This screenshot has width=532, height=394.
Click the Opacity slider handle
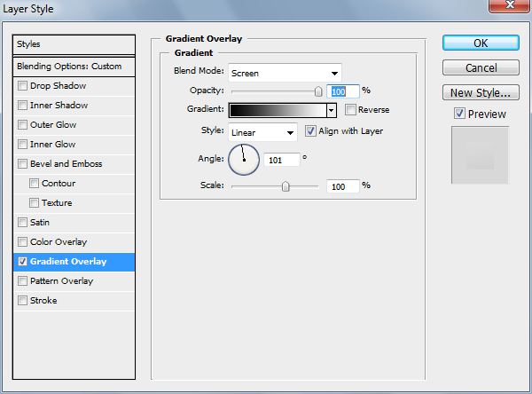[318, 91]
